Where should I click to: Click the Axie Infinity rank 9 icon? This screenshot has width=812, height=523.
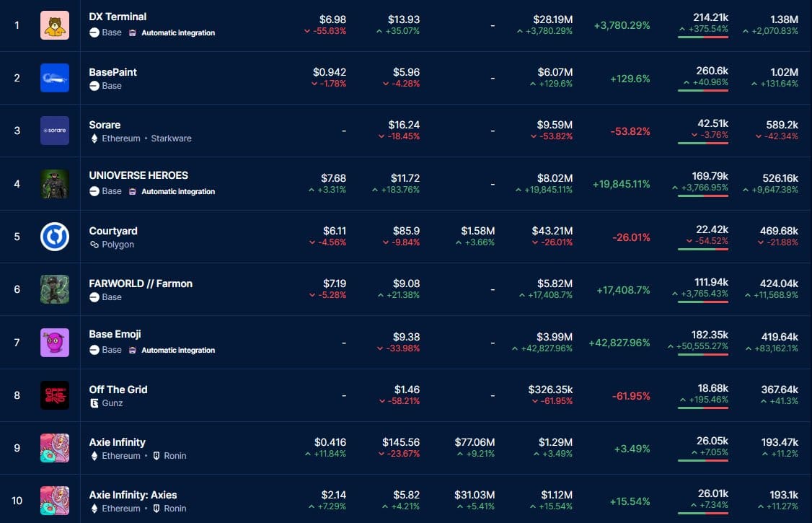pos(55,448)
